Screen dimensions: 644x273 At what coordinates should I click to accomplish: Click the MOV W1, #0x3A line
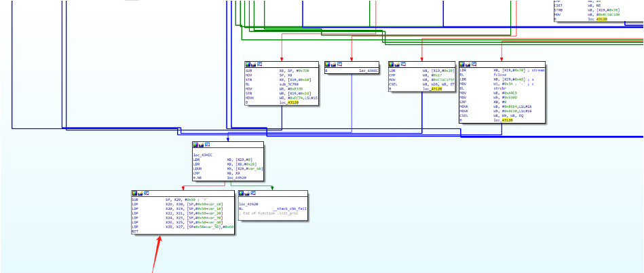[x=497, y=84]
